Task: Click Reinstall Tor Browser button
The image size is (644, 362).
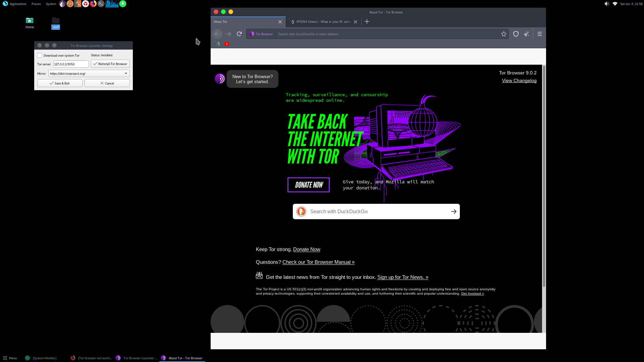Action: click(x=110, y=64)
